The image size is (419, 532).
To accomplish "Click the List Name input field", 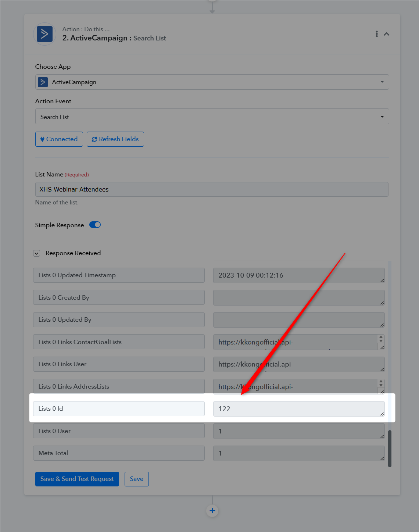I will [212, 189].
